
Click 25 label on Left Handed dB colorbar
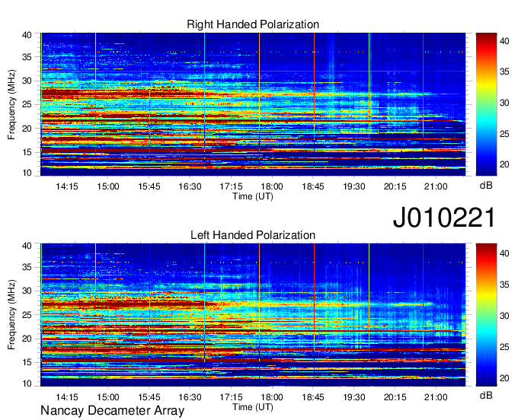point(504,347)
